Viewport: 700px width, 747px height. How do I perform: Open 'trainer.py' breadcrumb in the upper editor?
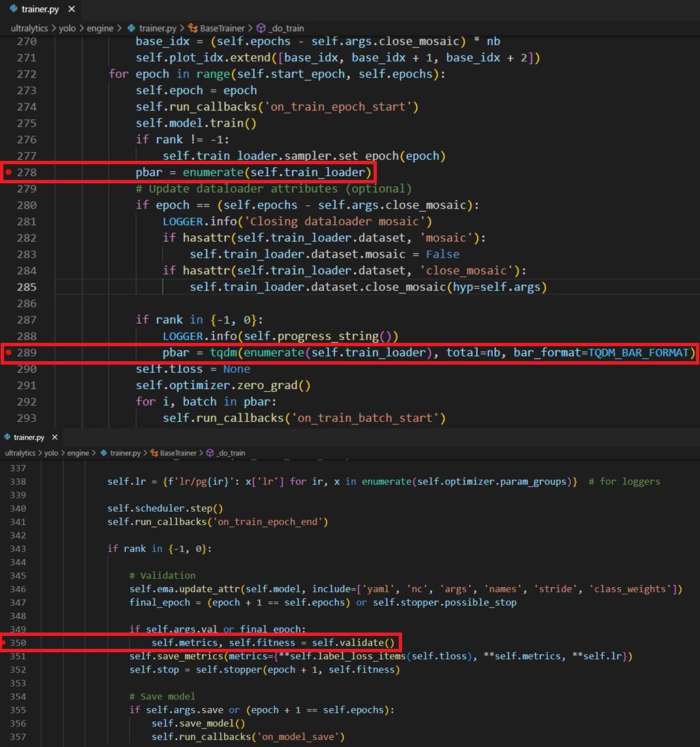158,29
